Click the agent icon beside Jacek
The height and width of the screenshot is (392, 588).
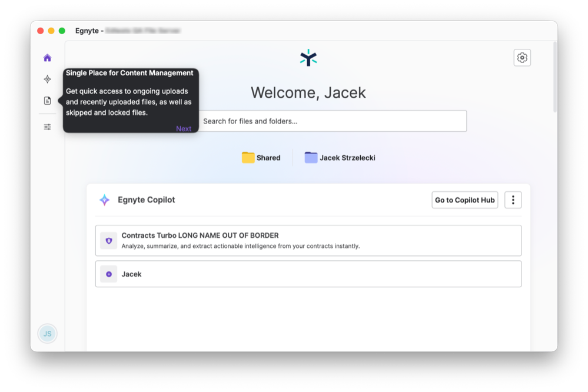[108, 274]
